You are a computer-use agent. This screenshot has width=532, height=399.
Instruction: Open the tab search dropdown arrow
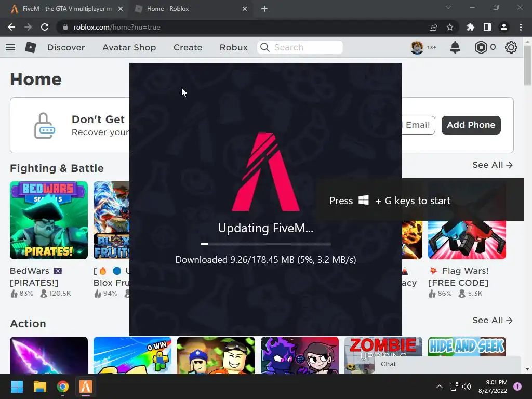448,7
